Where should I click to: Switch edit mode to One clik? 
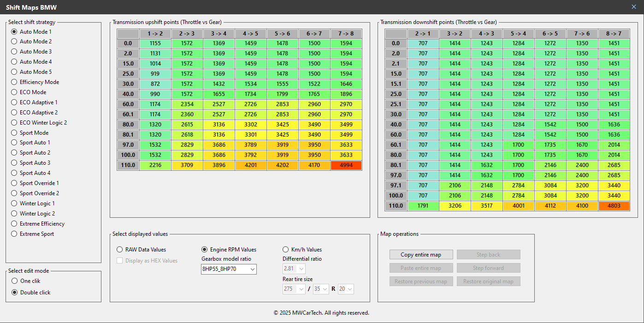[14, 281]
